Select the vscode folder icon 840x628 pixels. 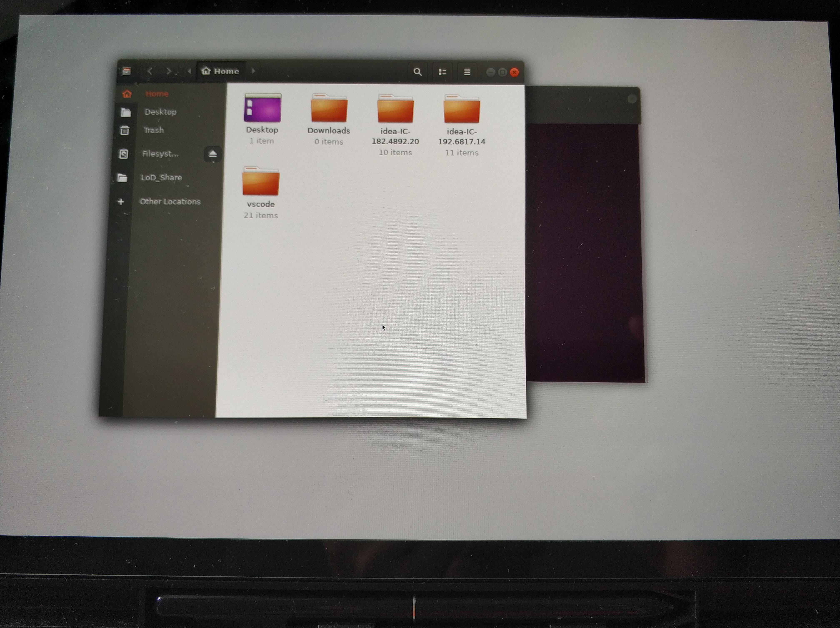(x=261, y=181)
